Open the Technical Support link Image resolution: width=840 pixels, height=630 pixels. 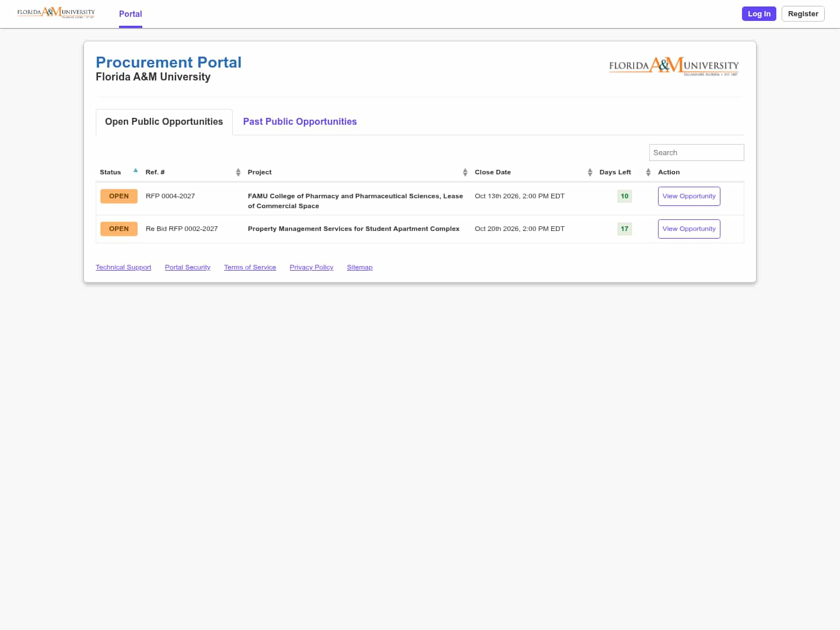124,268
